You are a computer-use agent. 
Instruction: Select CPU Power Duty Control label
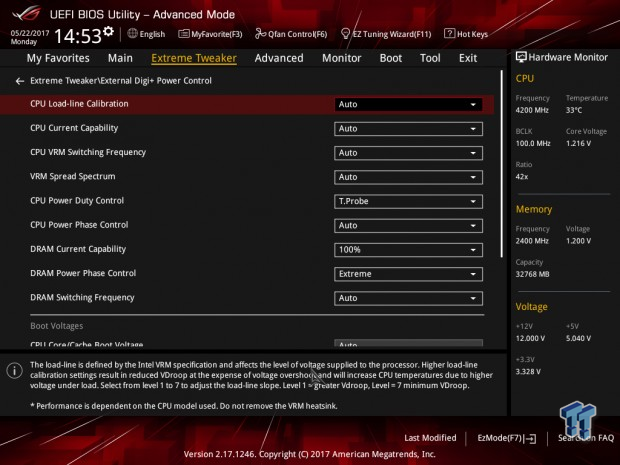[77, 200]
